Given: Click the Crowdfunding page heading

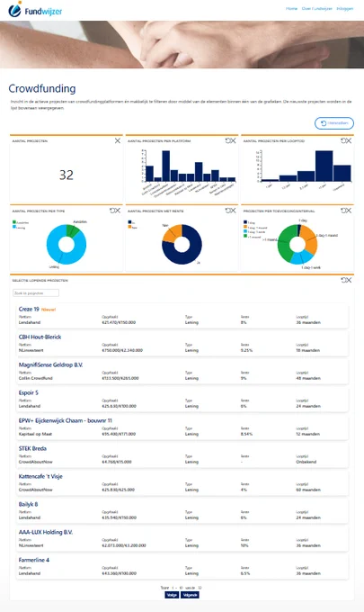Looking at the screenshot, I should pyautogui.click(x=42, y=88).
